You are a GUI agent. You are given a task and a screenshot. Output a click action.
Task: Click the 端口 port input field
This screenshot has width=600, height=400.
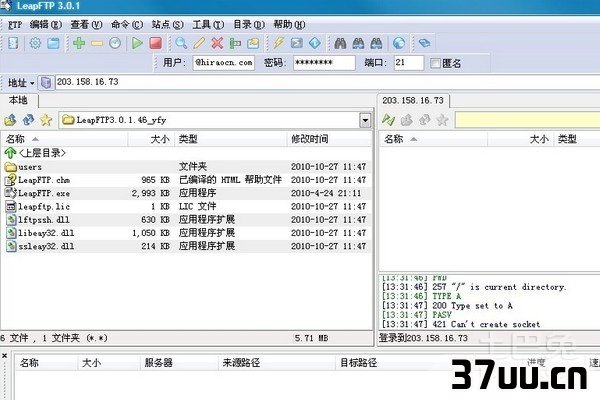coord(409,63)
